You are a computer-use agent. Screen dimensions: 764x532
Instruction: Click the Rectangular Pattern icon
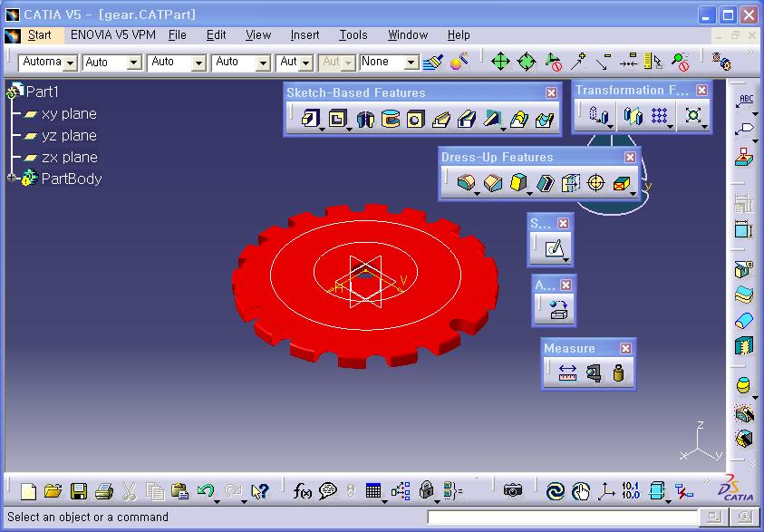660,116
